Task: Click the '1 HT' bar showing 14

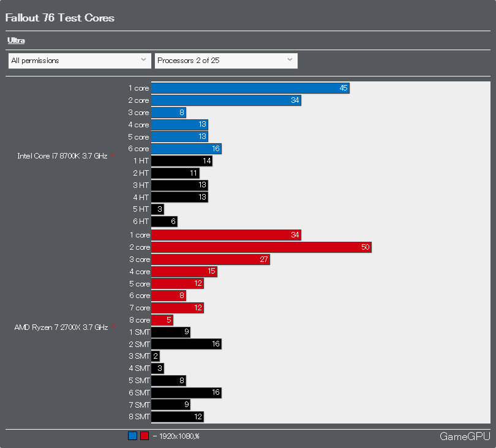Action: click(182, 161)
